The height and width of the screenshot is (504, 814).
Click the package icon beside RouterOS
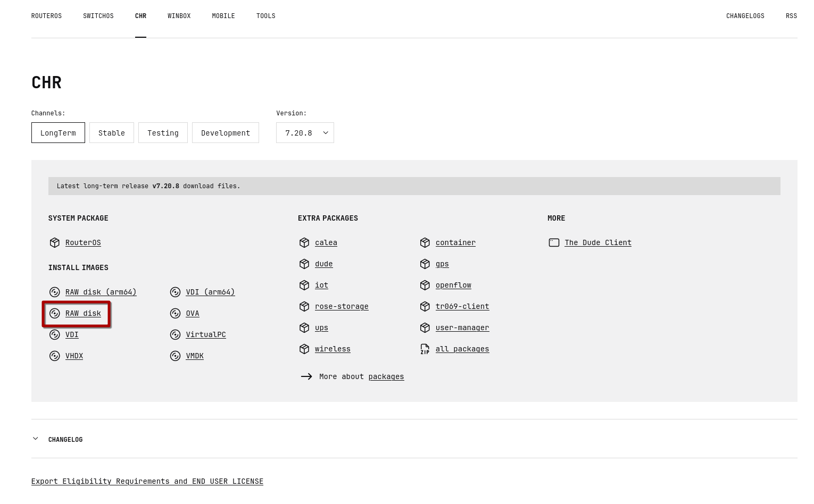pyautogui.click(x=54, y=242)
